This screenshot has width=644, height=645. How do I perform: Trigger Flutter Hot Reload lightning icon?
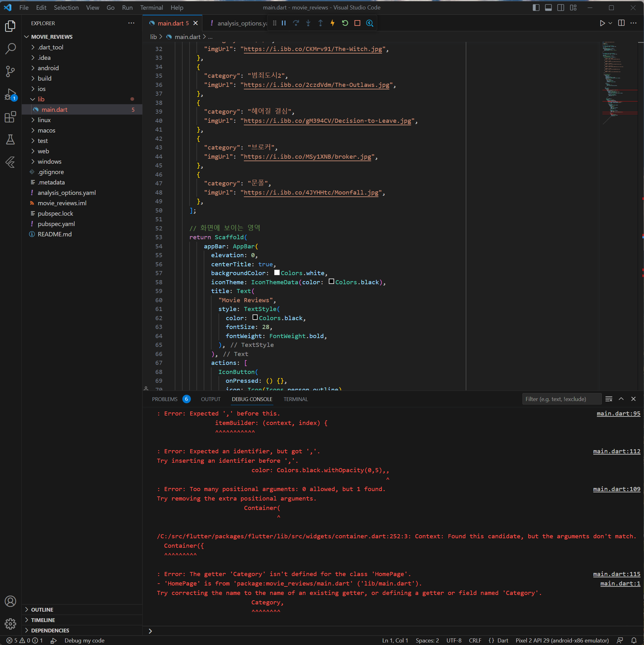pos(333,23)
